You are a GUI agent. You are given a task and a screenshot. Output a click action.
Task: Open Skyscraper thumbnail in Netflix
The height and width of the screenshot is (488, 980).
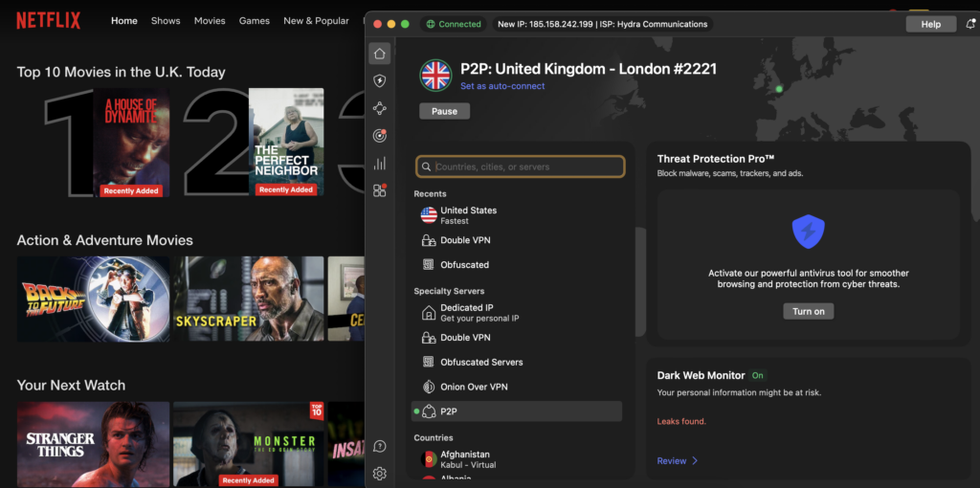(x=249, y=299)
